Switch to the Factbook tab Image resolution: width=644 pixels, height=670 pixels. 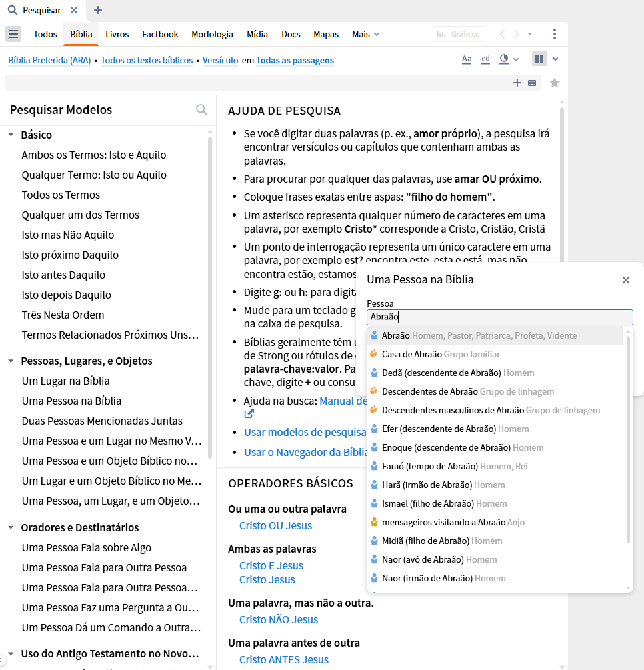click(160, 34)
